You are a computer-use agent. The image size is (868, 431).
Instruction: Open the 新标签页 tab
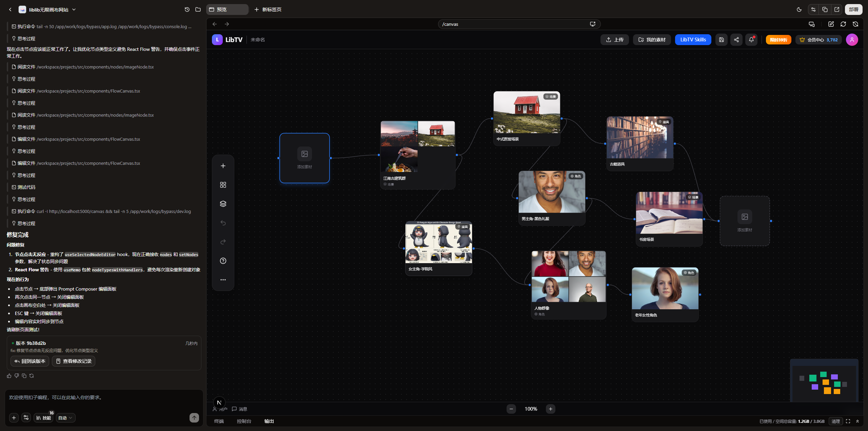tap(268, 9)
